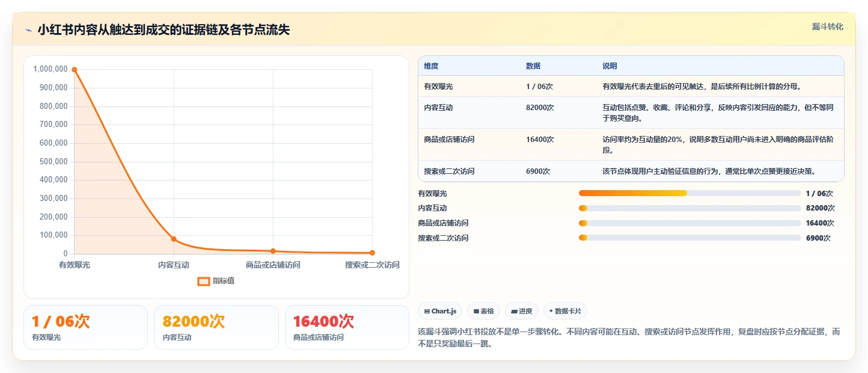
Task: Open the 82000次 内容互动 data card
Action: [216, 327]
